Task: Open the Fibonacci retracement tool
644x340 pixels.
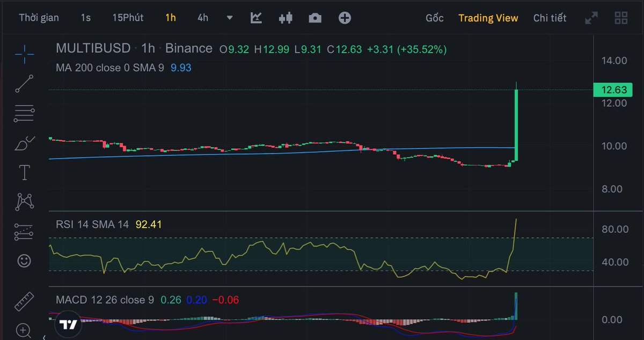Action: [x=24, y=113]
